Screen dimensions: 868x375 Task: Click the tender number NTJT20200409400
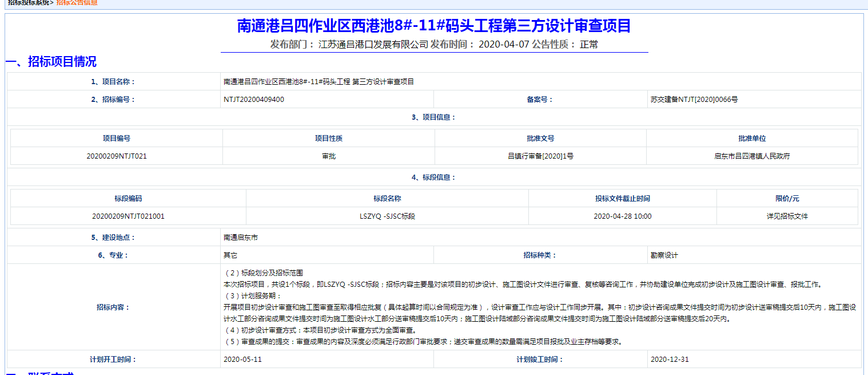(x=253, y=100)
